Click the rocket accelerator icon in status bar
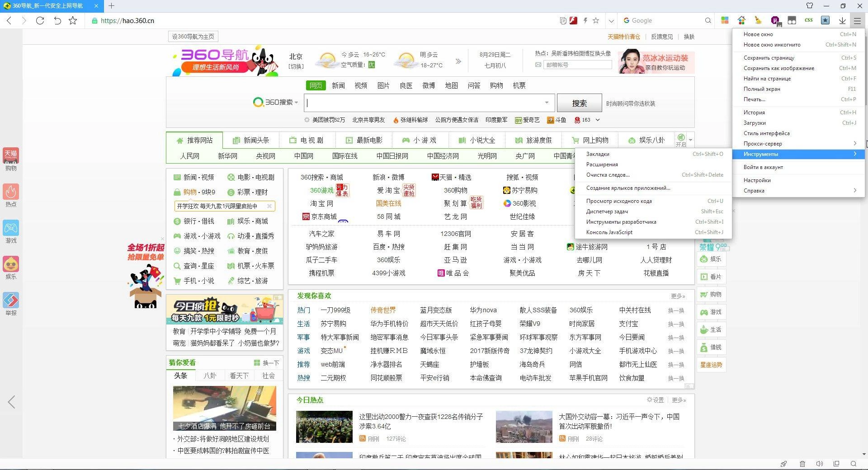This screenshot has height=470, width=868. [x=783, y=464]
